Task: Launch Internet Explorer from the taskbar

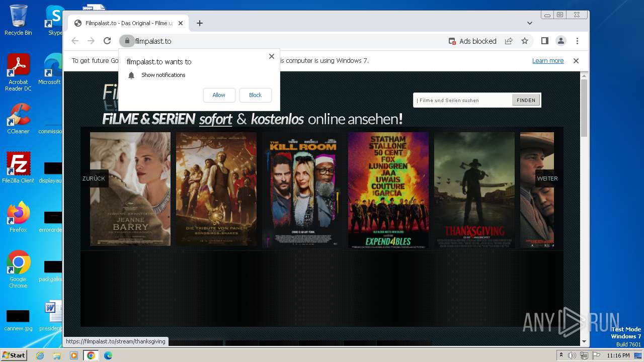Action: (x=40, y=355)
